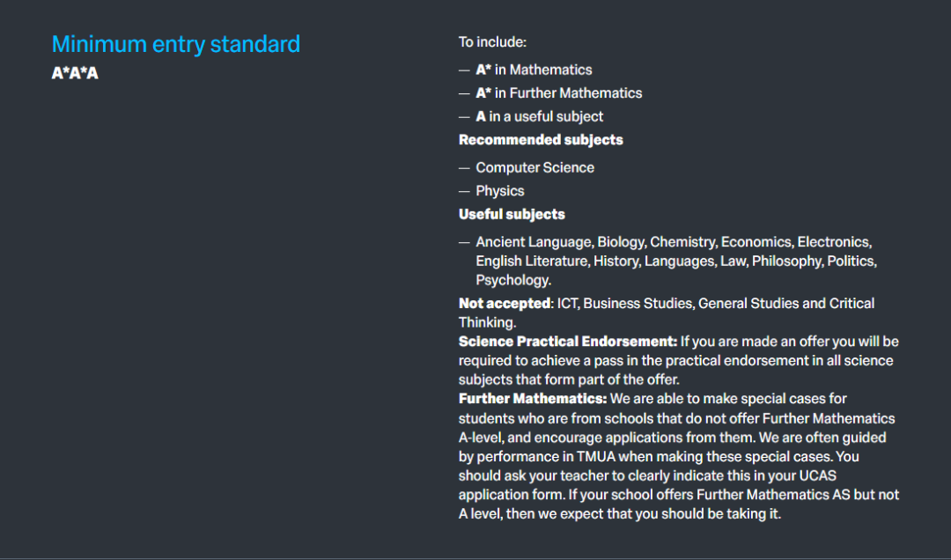This screenshot has width=951, height=560.
Task: Click the 'Recommended subjects' heading
Action: point(541,140)
